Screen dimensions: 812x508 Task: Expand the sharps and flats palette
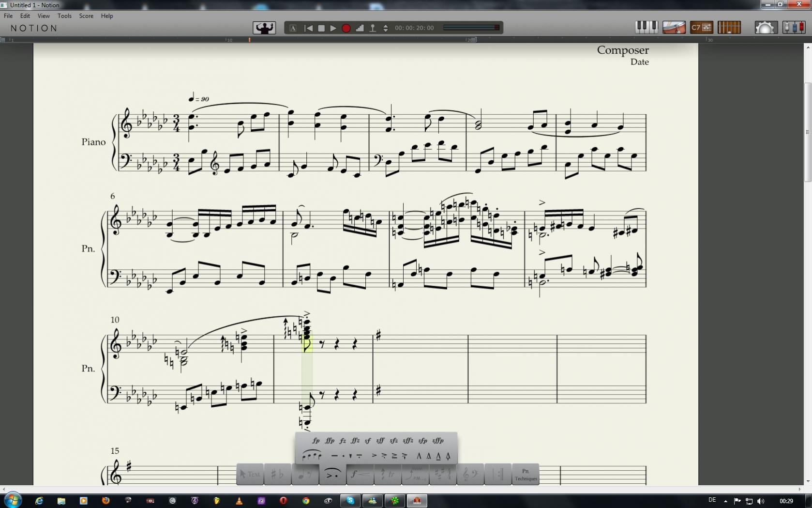[277, 475]
